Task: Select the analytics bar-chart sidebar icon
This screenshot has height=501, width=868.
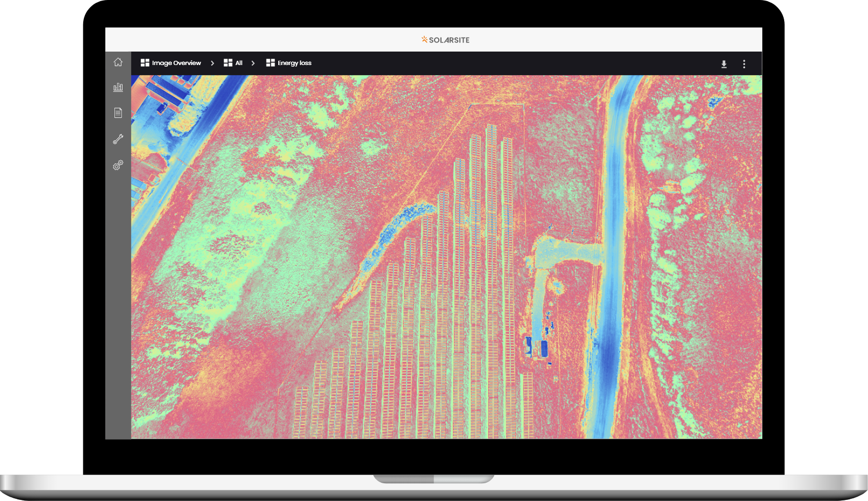Action: pos(118,87)
